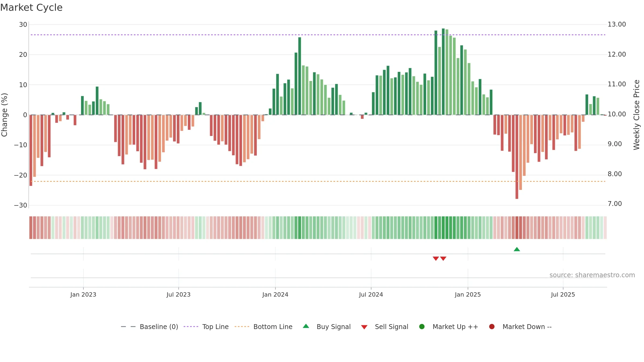Image resolution: width=644 pixels, height=362 pixels.
Task: Click the gray dashed Baseline swatch in the legend
Action: tap(128, 327)
